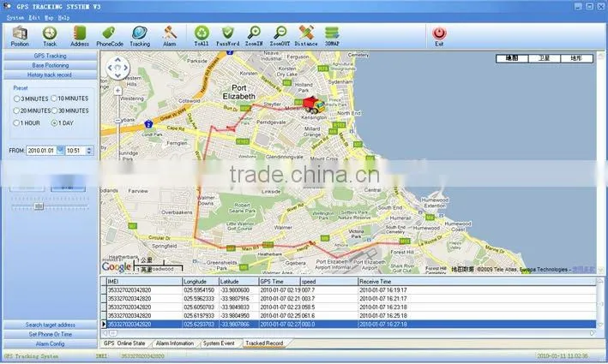608x364 pixels.
Task: Open the Edit menu
Action: click(x=34, y=18)
